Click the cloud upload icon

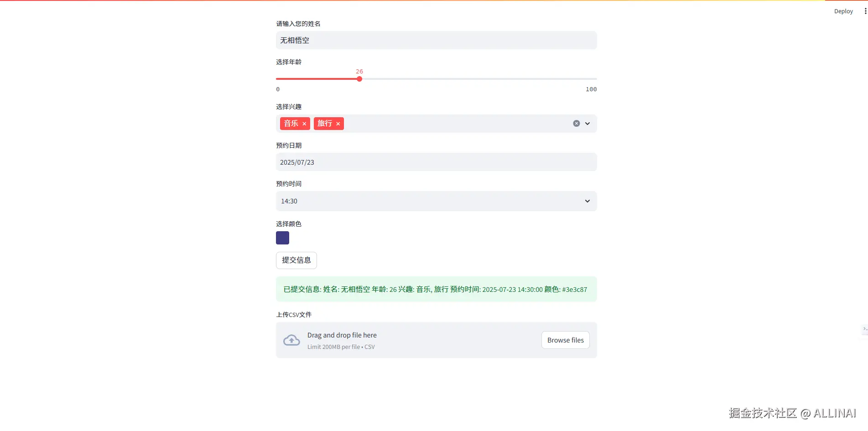coord(291,340)
